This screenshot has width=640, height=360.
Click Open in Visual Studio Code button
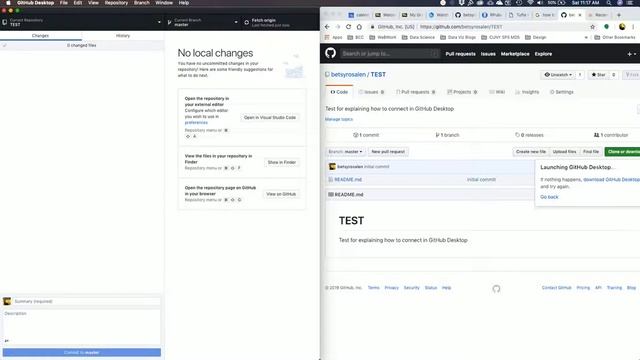point(270,118)
